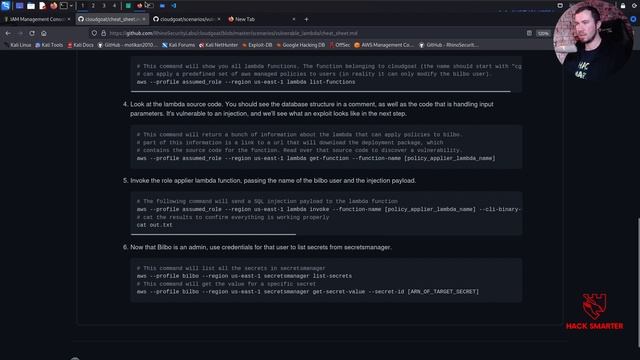Open the Kali NetHunter bookmark

pos(218,45)
